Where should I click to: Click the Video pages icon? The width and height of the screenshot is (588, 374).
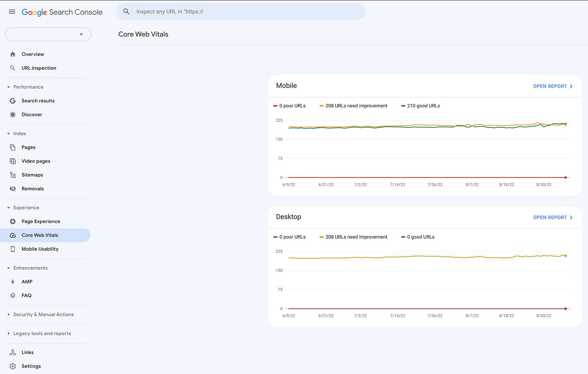pyautogui.click(x=13, y=161)
